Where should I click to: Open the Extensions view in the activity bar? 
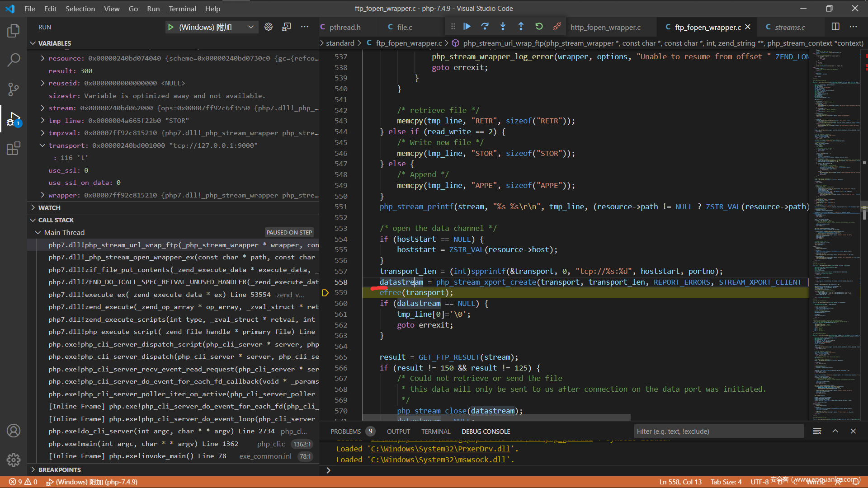click(14, 148)
